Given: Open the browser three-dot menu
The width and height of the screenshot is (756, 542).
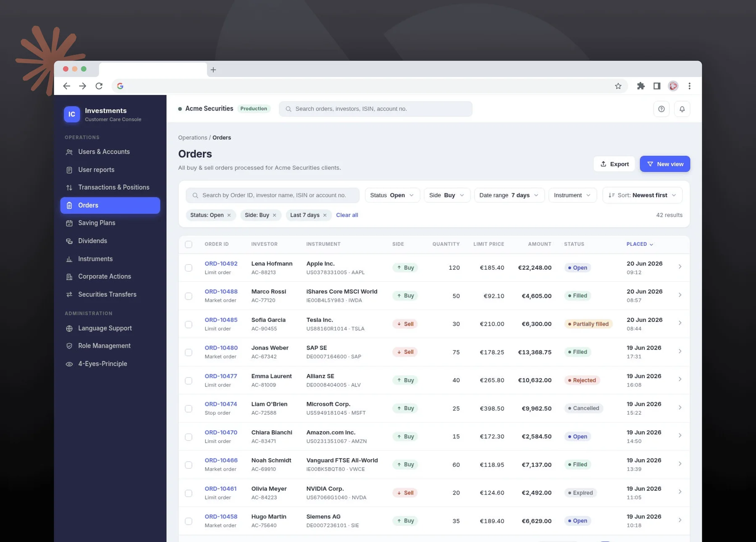Looking at the screenshot, I should click(689, 86).
